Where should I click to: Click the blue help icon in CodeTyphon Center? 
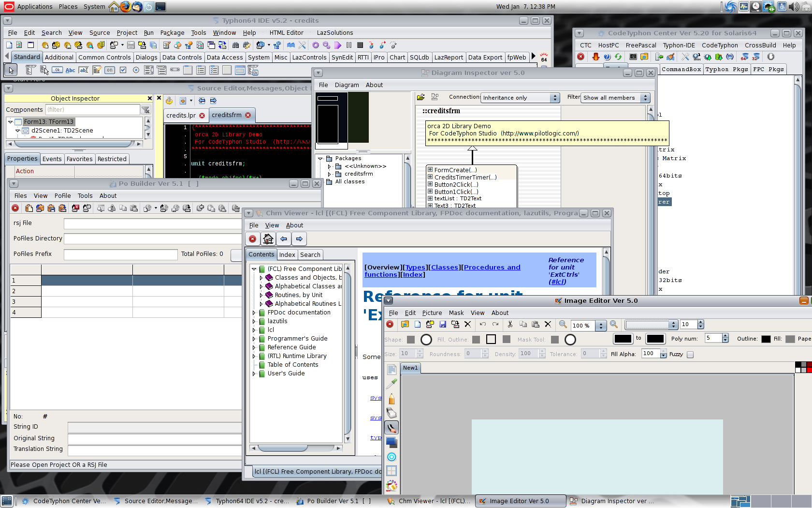pyautogui.click(x=607, y=57)
